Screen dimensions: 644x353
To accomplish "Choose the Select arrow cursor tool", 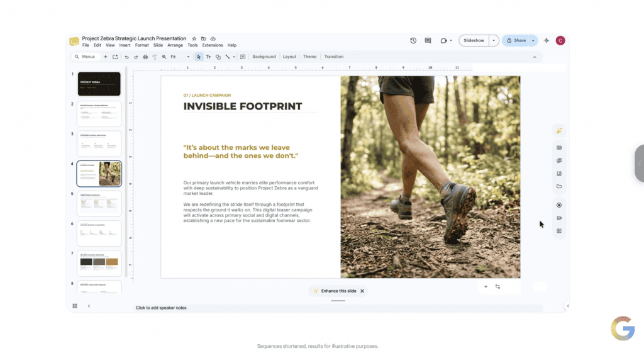I will pyautogui.click(x=199, y=57).
